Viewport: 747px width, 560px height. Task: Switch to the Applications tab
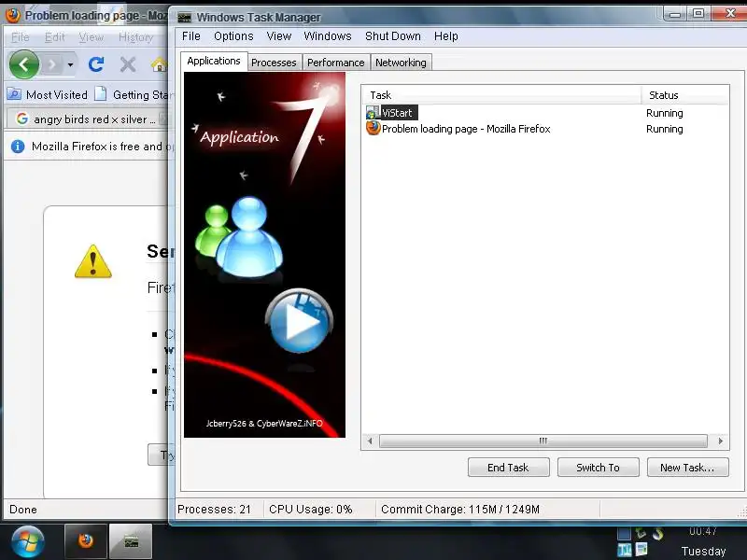(214, 61)
